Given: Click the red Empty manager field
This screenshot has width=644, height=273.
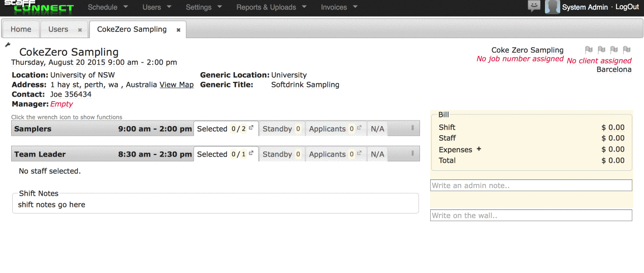Looking at the screenshot, I should pos(61,104).
